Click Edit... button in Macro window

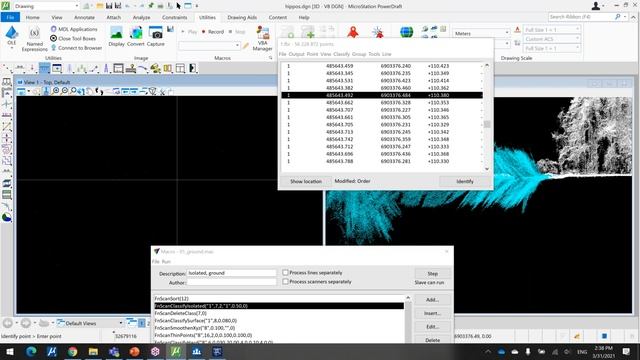432,327
